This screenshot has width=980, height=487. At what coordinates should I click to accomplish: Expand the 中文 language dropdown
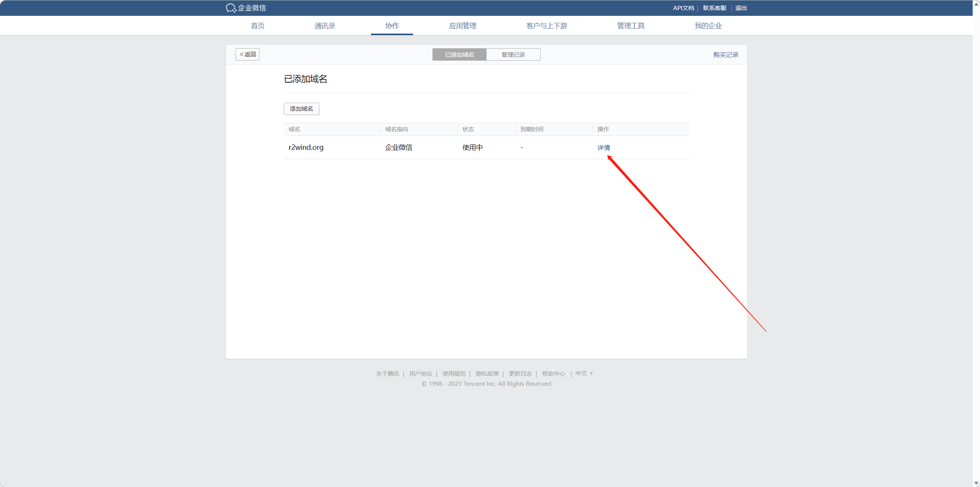click(584, 373)
